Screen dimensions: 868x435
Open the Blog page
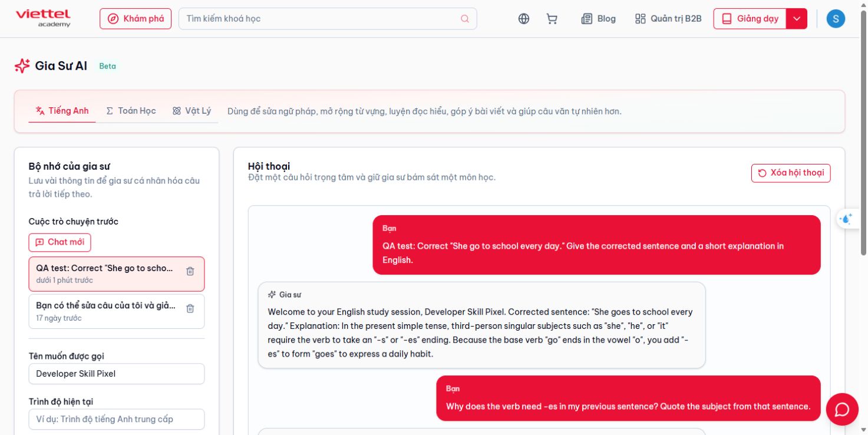point(599,19)
